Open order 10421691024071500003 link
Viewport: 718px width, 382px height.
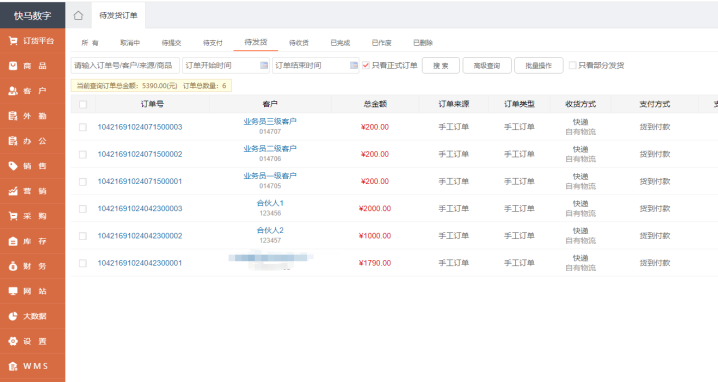point(140,127)
